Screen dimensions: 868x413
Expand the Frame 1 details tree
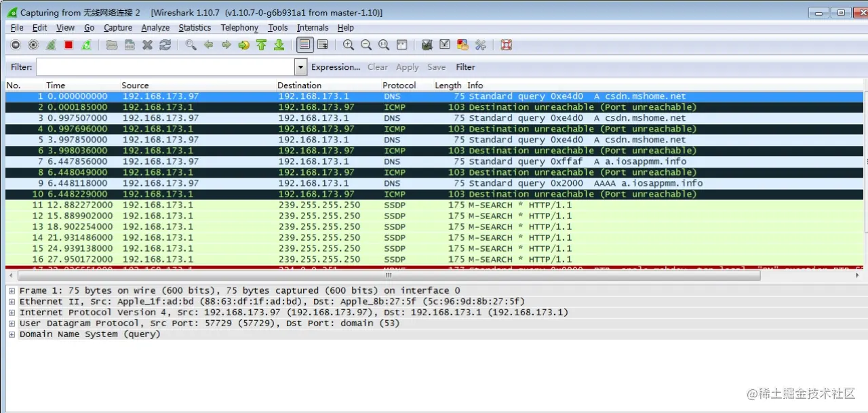click(x=12, y=291)
